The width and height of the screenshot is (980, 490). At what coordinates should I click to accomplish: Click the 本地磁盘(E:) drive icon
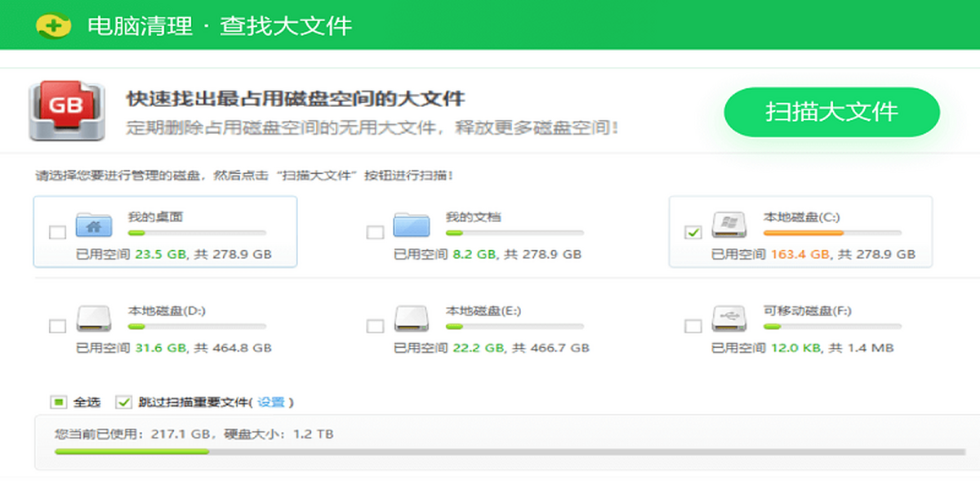412,322
